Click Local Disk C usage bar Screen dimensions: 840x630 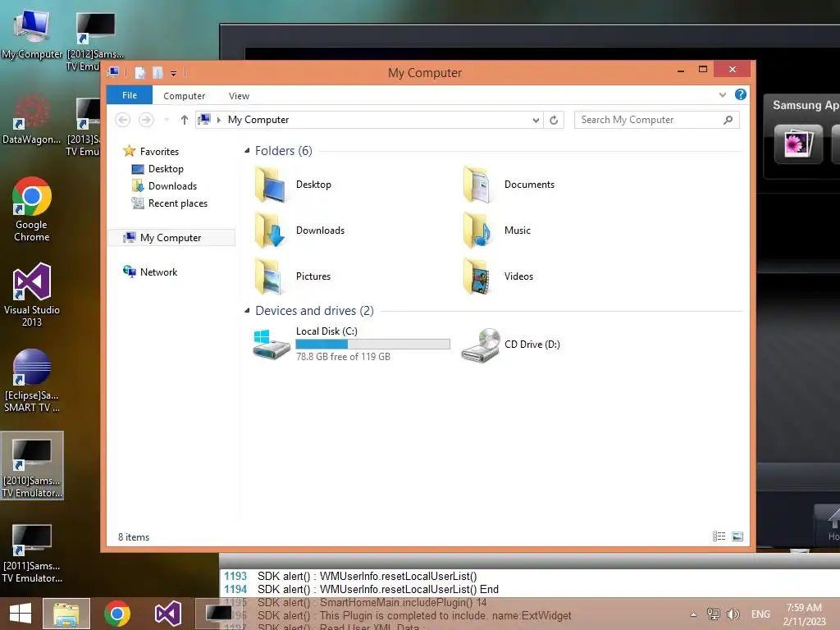tap(373, 344)
